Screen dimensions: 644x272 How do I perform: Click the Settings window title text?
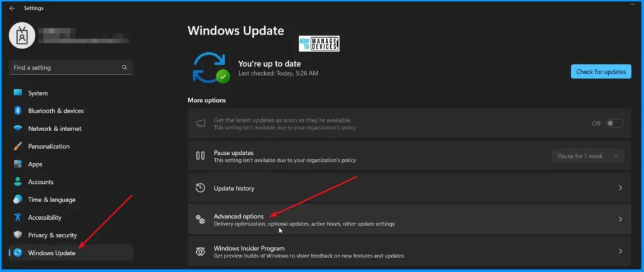click(x=34, y=8)
